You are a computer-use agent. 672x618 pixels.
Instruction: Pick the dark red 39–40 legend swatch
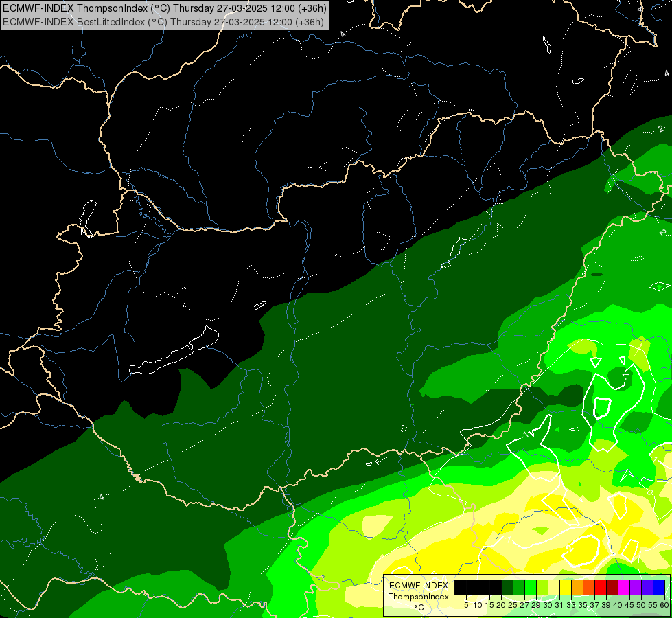pyautogui.click(x=612, y=587)
